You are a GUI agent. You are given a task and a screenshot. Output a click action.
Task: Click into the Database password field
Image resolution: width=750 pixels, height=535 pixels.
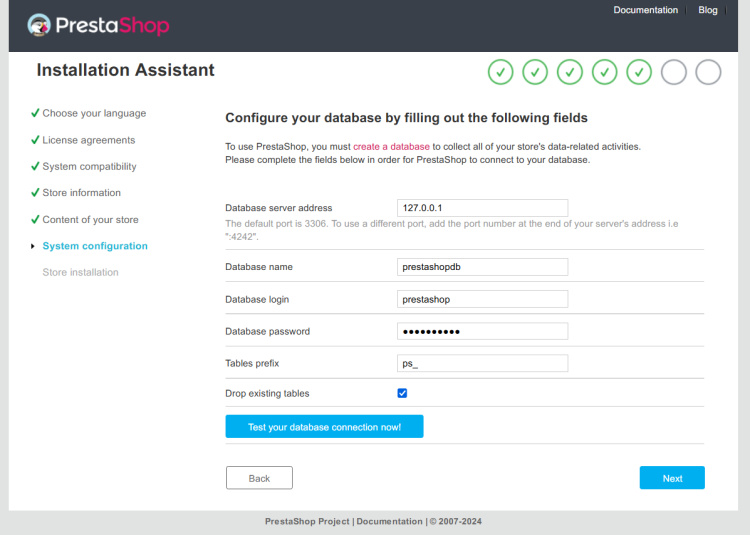coord(483,331)
